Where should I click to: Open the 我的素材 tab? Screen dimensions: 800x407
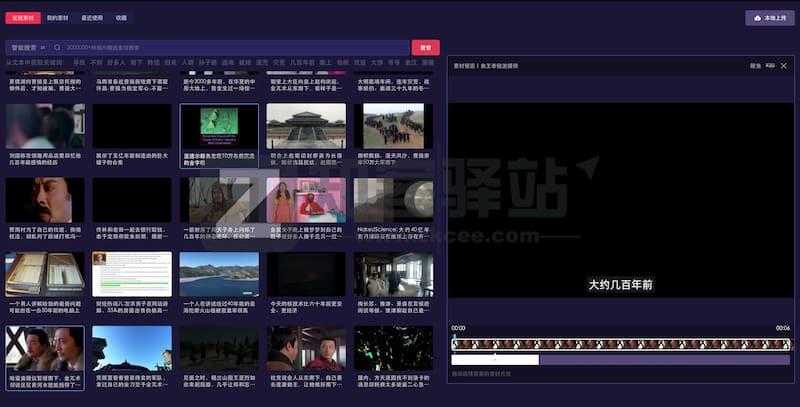tap(58, 18)
